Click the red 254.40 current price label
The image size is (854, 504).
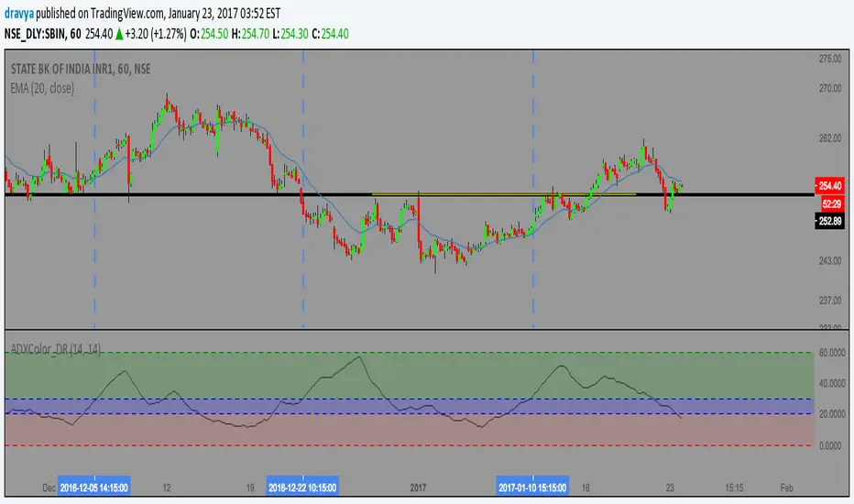(x=829, y=186)
